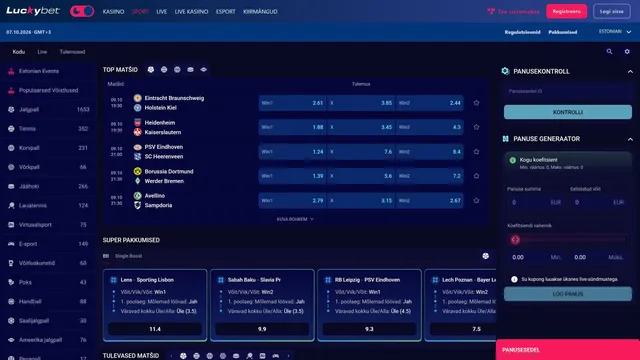Image resolution: width=640 pixels, height=360 pixels.
Task: Filter Top Matšid by ice hockey icon
Action: [190, 70]
